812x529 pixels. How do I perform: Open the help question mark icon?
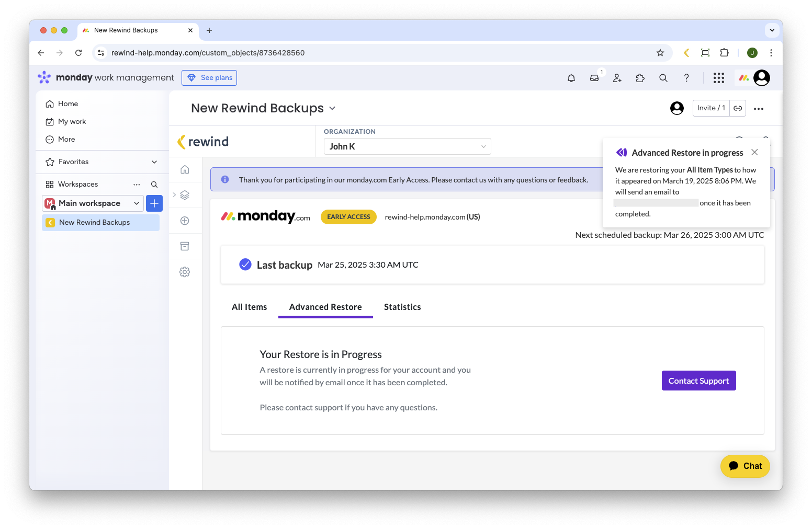686,78
